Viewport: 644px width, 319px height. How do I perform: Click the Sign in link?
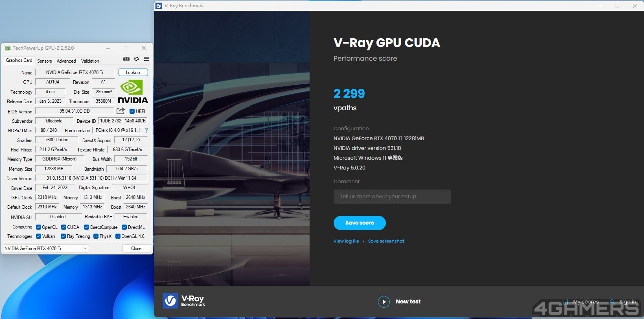pyautogui.click(x=628, y=302)
